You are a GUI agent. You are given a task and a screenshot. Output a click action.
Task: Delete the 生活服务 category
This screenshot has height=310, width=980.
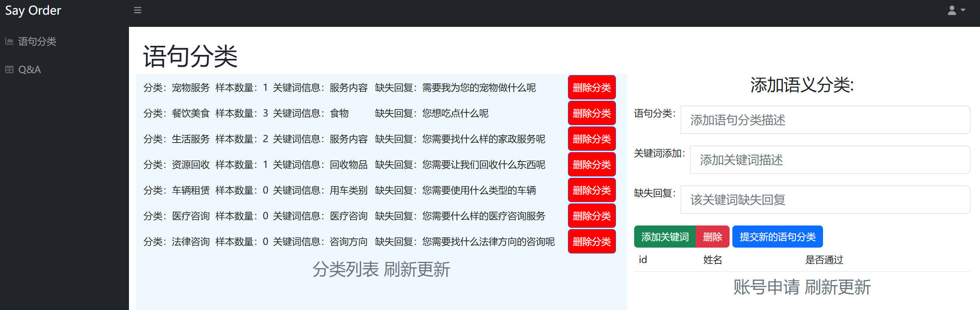coord(592,139)
